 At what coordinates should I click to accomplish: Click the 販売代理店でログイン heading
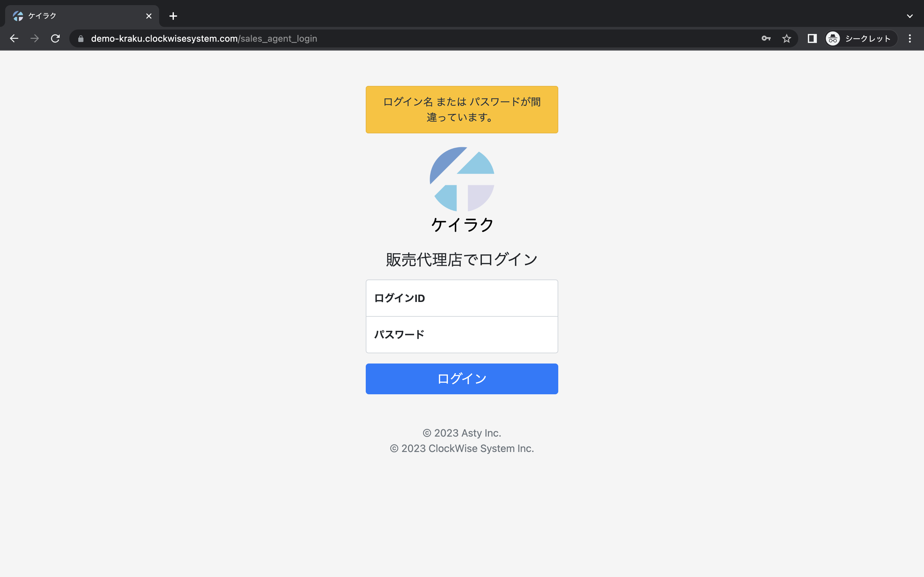click(462, 260)
